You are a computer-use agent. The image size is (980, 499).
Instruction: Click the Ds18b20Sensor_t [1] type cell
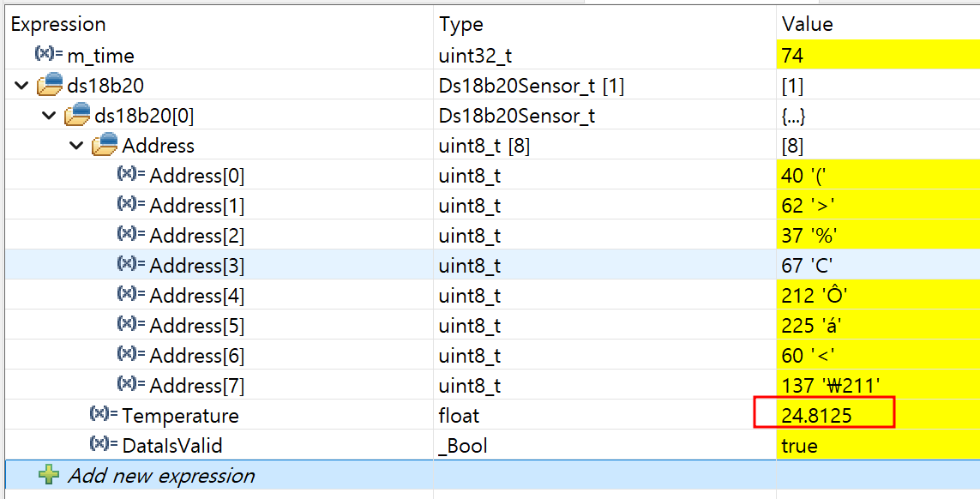(x=532, y=86)
